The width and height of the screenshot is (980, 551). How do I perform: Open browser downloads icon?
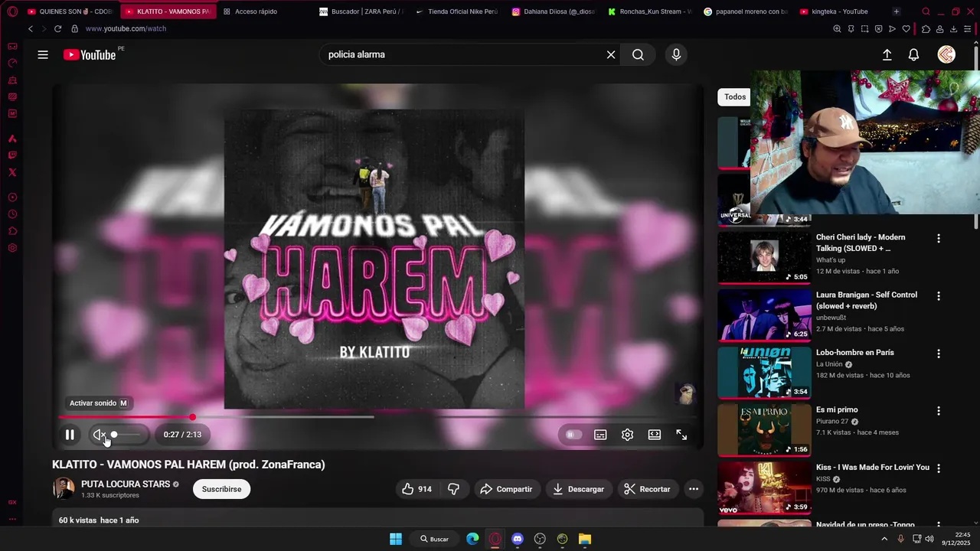coord(953,28)
